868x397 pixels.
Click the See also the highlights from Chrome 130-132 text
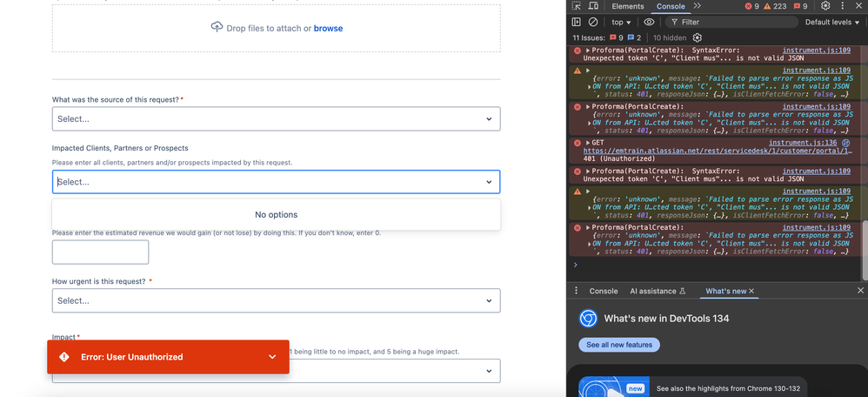[x=727, y=388]
